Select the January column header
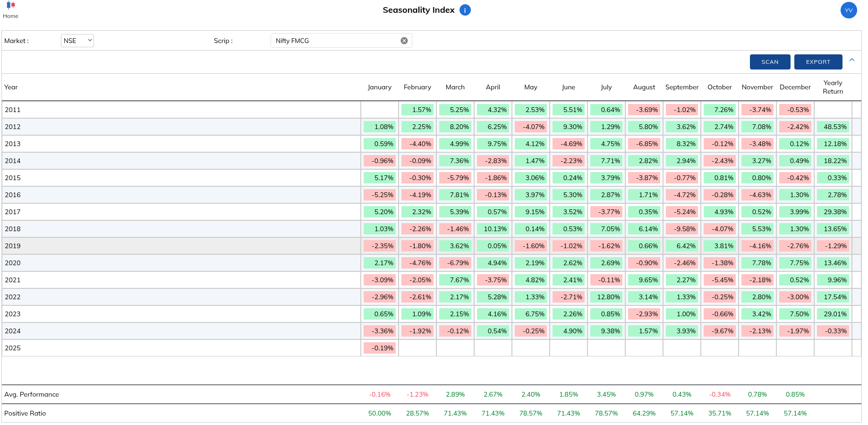The height and width of the screenshot is (425, 868). click(x=380, y=87)
